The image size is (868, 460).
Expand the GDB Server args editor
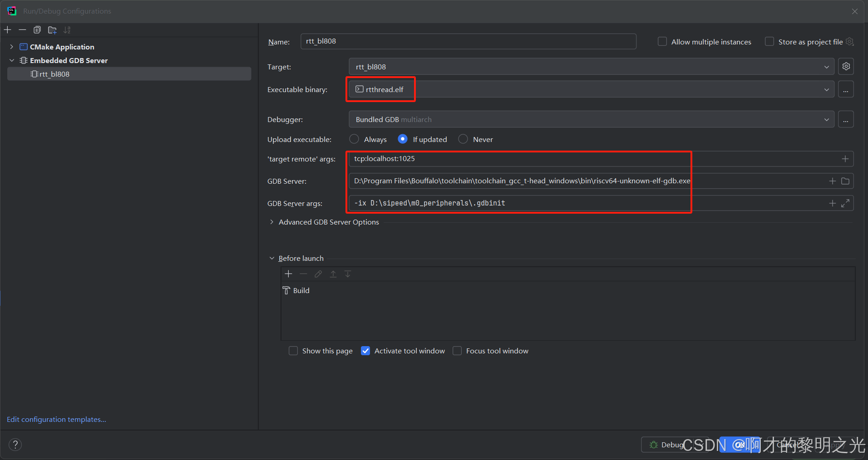tap(846, 203)
